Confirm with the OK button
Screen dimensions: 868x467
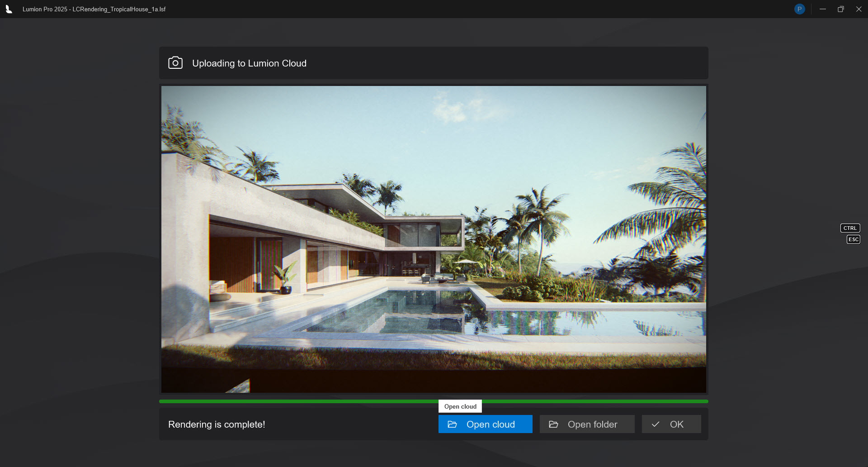(671, 424)
